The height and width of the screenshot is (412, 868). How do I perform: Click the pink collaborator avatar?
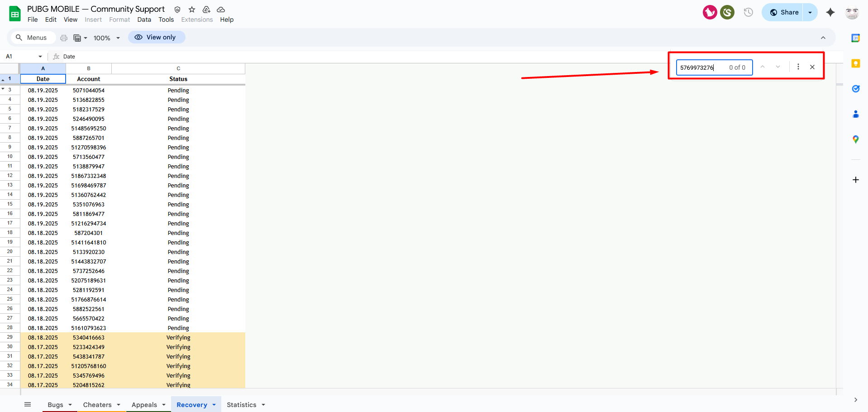(710, 12)
